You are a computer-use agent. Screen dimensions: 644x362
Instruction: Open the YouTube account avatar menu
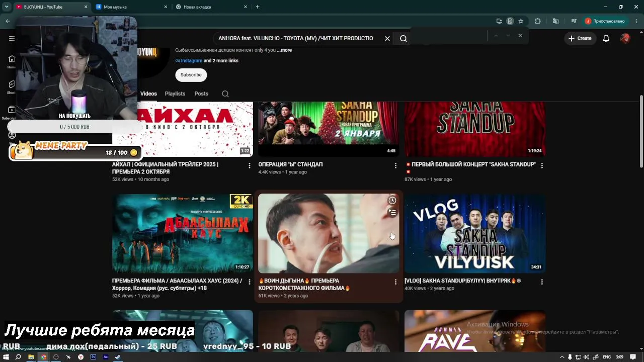pyautogui.click(x=625, y=38)
